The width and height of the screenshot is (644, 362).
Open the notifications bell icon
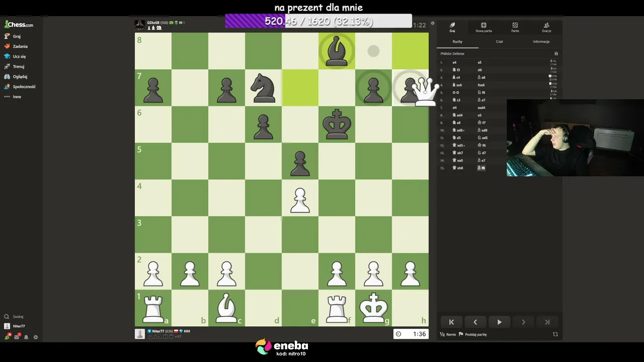point(26,337)
